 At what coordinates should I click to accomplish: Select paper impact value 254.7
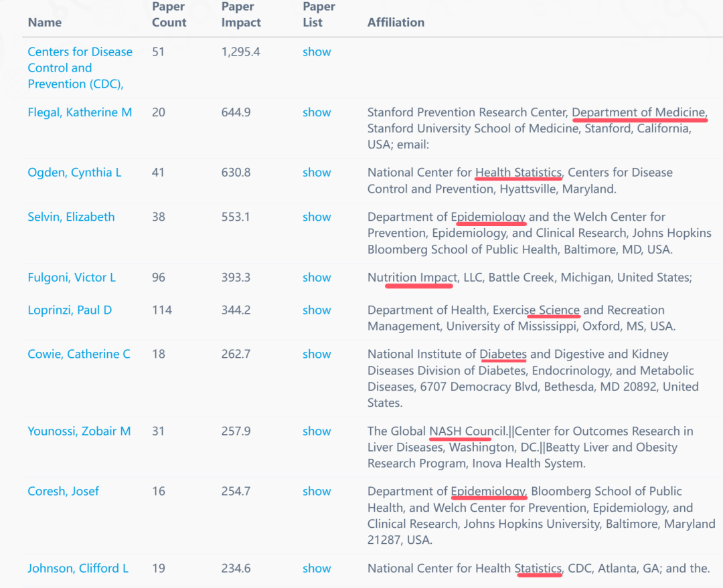pos(236,491)
